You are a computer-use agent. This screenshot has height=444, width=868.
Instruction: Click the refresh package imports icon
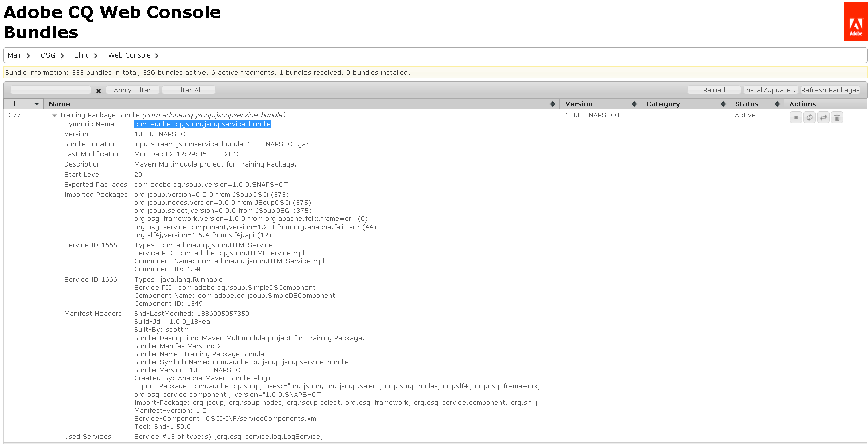(809, 118)
